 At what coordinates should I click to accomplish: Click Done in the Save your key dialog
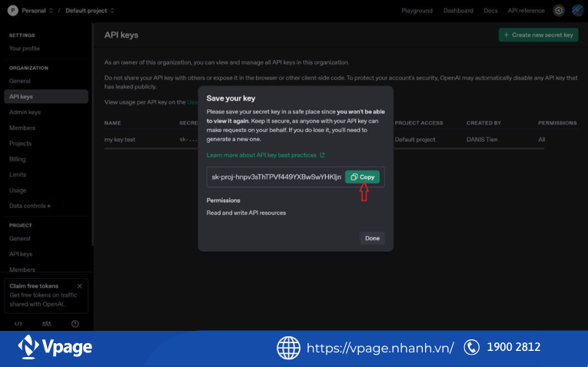point(372,238)
